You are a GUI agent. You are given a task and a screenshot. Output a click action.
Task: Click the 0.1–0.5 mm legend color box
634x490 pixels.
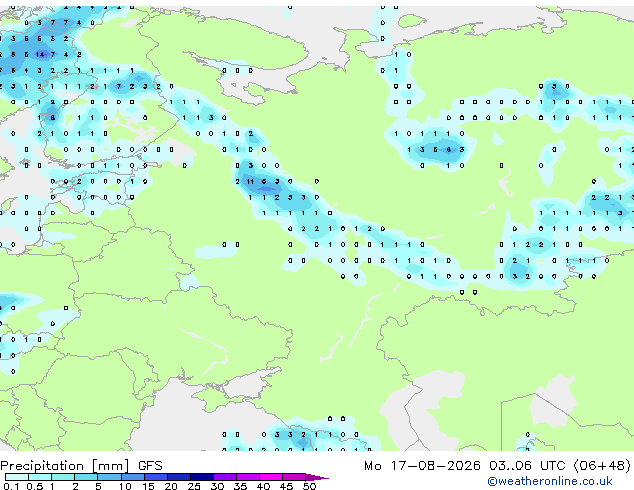click(x=17, y=477)
